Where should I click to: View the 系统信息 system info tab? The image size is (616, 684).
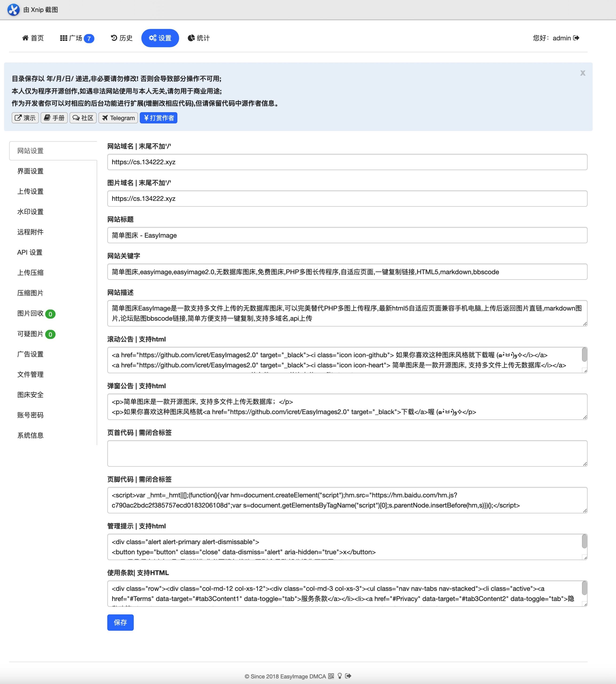[x=53, y=436]
